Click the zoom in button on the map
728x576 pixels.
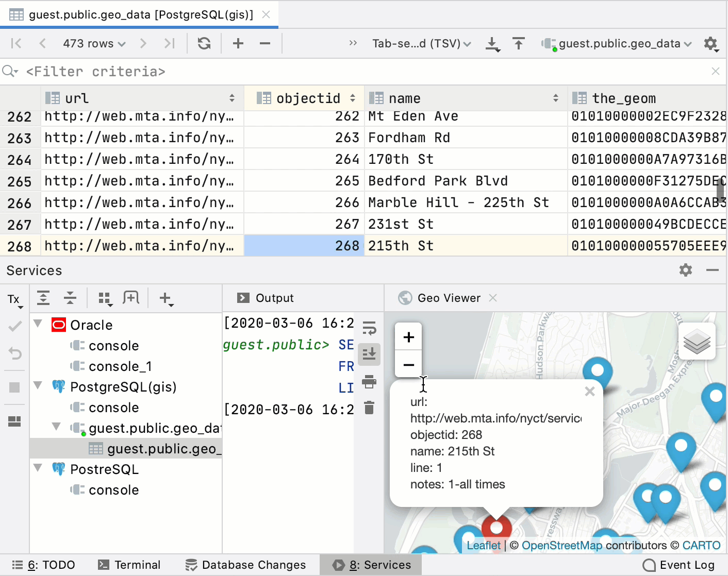tap(408, 337)
